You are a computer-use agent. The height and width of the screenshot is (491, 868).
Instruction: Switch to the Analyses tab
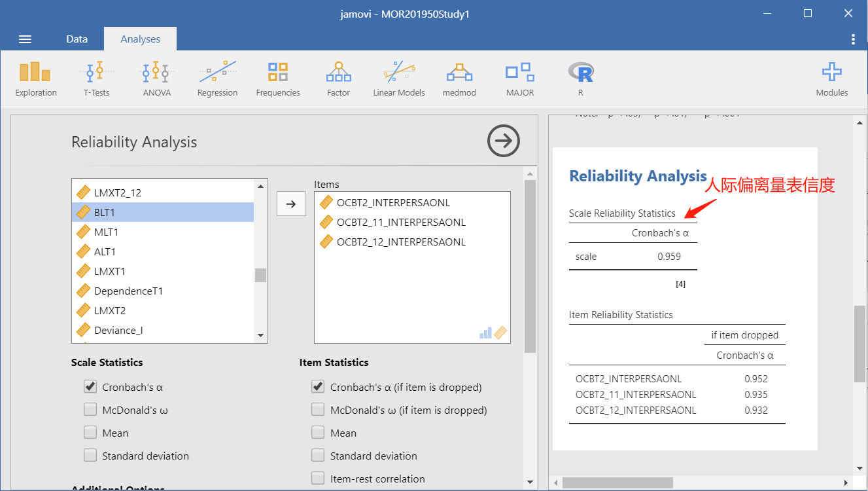140,39
